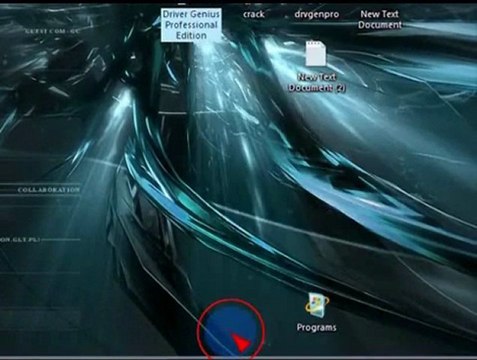Select the New Text Document (2) file icon
Viewport: 477px width, 360px height.
315,53
